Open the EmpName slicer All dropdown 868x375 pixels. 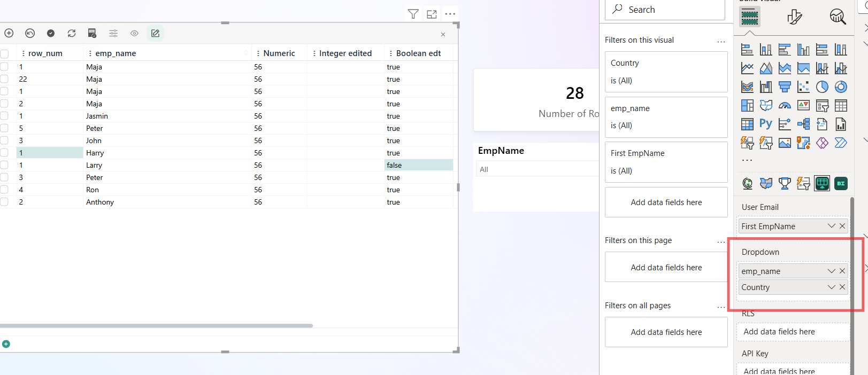537,169
